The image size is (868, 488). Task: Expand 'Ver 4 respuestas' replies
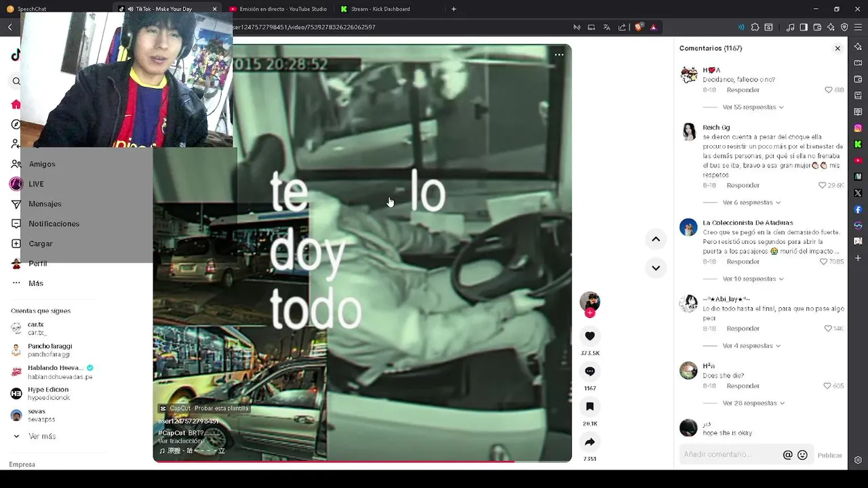[751, 346]
